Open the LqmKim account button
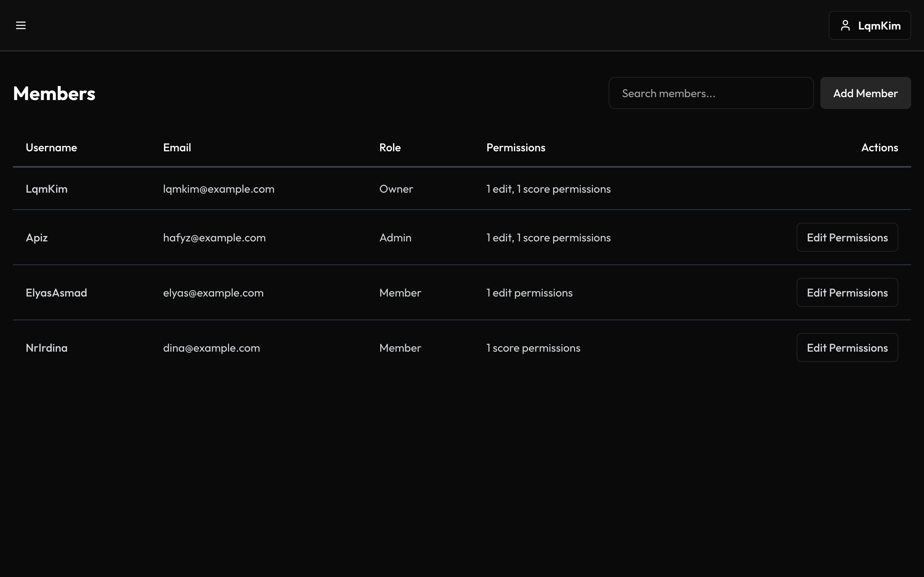924x577 pixels. [x=869, y=26]
